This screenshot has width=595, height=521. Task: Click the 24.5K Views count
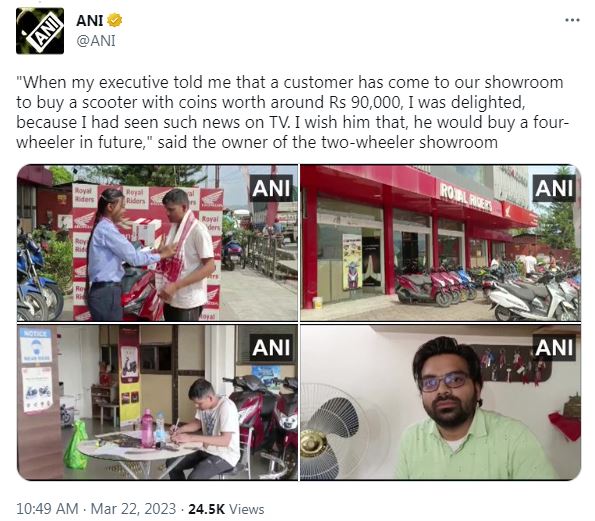pos(226,509)
